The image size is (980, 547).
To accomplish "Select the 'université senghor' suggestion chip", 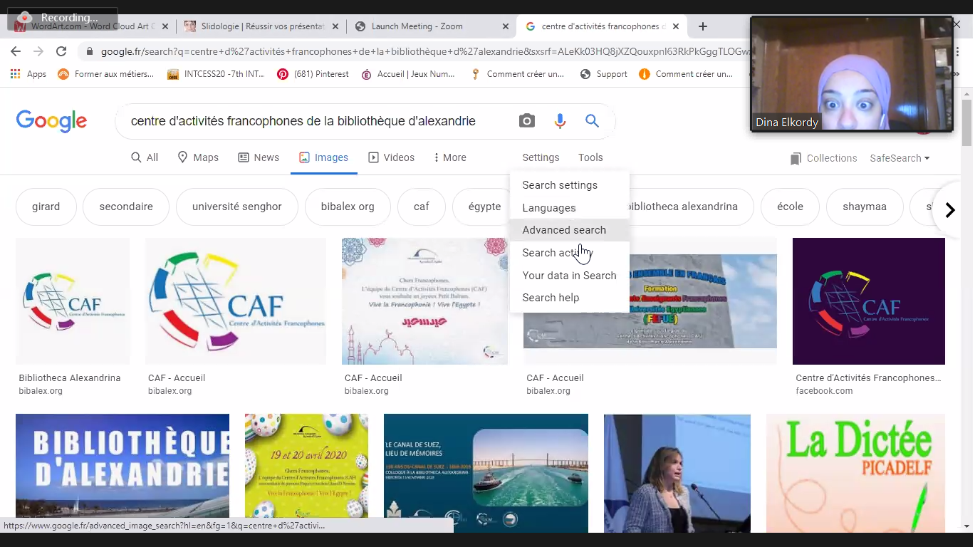I will pos(236,207).
